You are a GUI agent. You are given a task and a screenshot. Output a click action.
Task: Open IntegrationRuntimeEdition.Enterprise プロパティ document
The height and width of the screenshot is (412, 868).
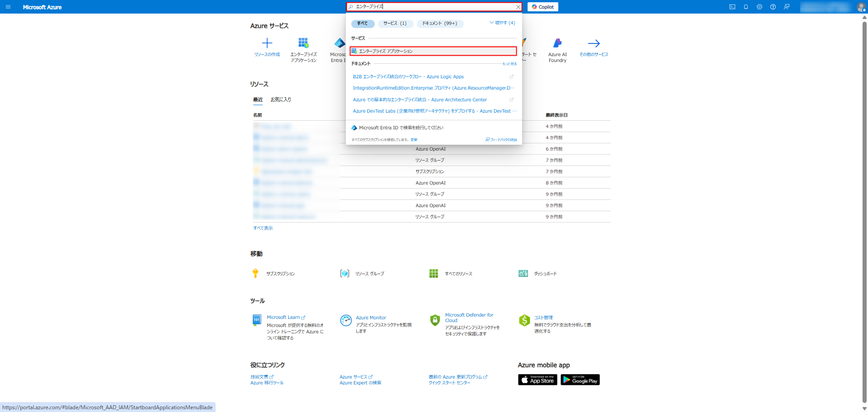[433, 88]
